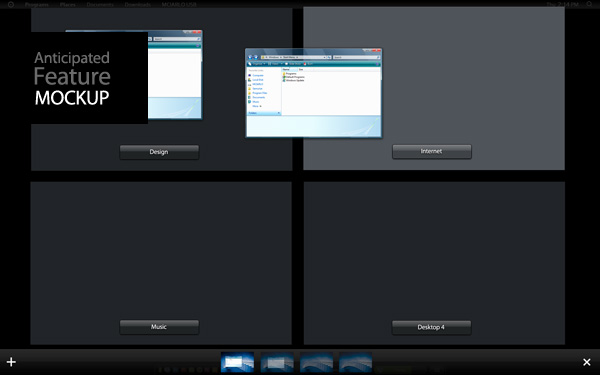The image size is (600, 375).
Task: Expand the Folders panel chevron
Action: coord(279,113)
